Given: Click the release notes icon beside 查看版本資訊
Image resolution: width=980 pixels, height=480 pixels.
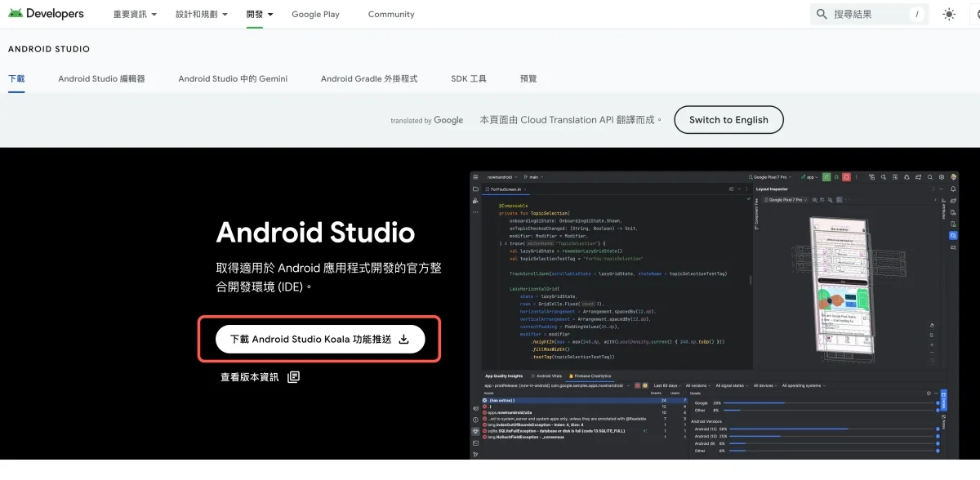Looking at the screenshot, I should 294,377.
